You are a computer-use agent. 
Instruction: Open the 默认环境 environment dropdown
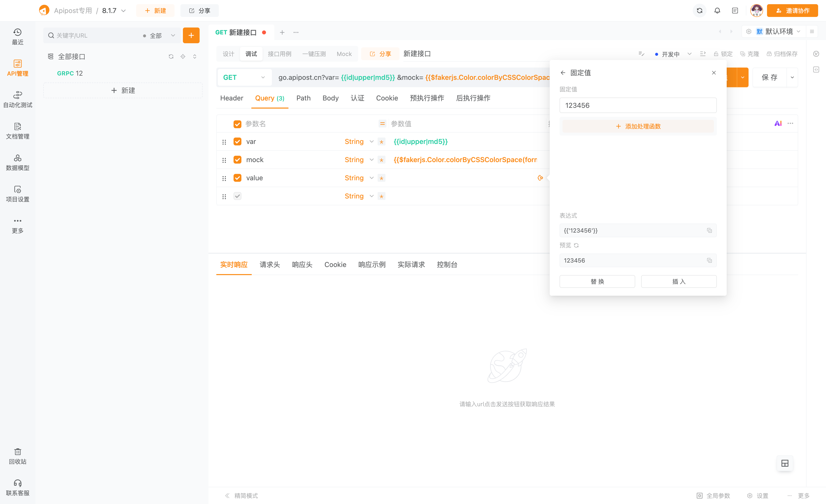click(x=778, y=31)
